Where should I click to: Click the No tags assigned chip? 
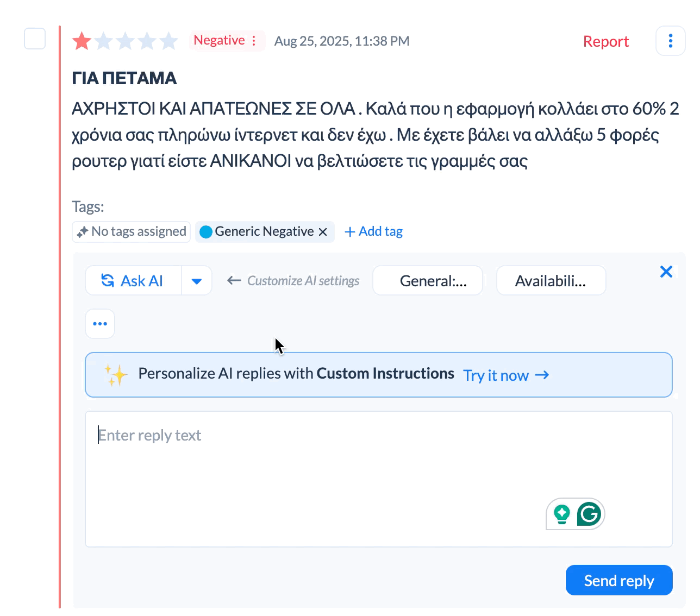click(x=131, y=231)
